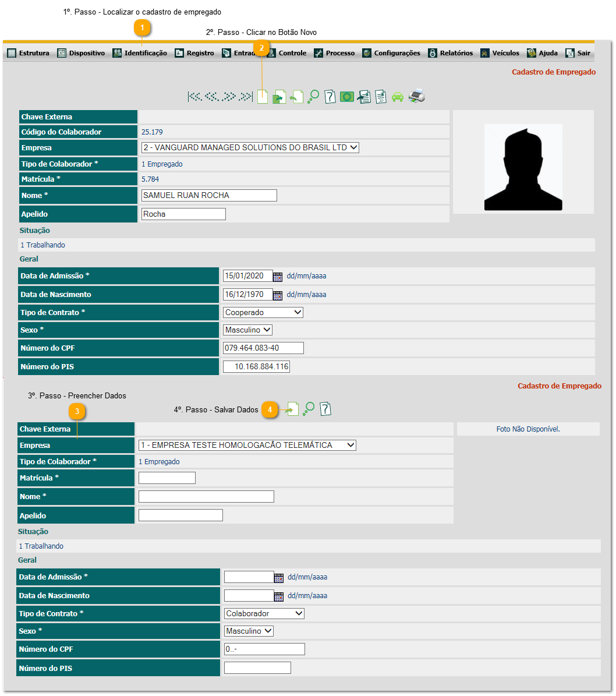Click the New record blank page icon
The image size is (616, 696).
click(x=263, y=97)
